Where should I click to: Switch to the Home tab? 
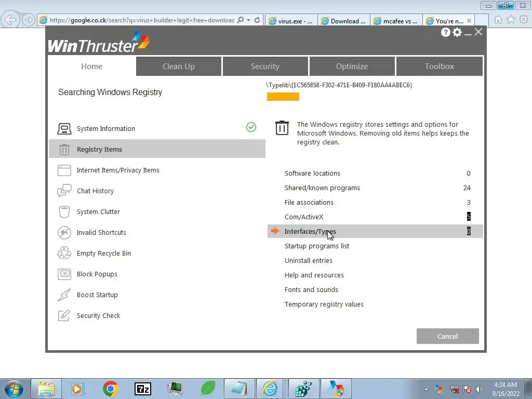[x=91, y=66]
